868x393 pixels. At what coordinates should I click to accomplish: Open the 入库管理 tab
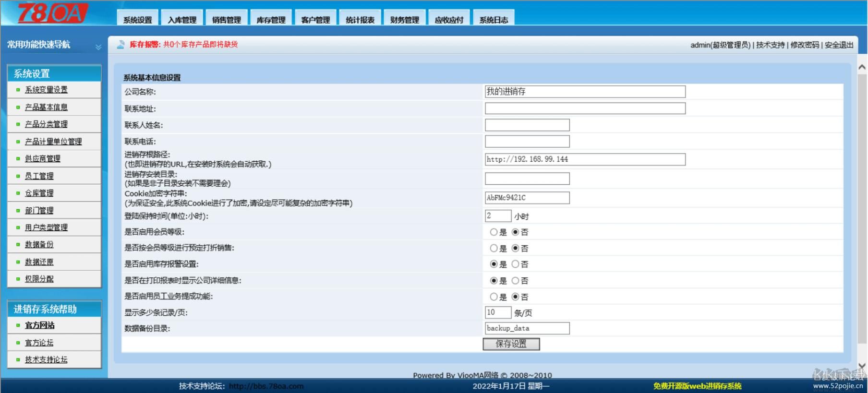click(x=182, y=20)
